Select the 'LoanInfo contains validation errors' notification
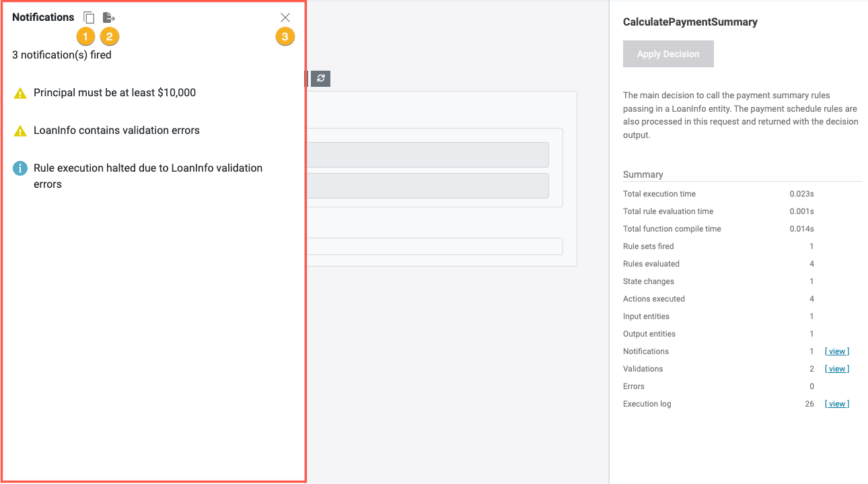Viewport: 868px width, 484px height. (x=116, y=131)
